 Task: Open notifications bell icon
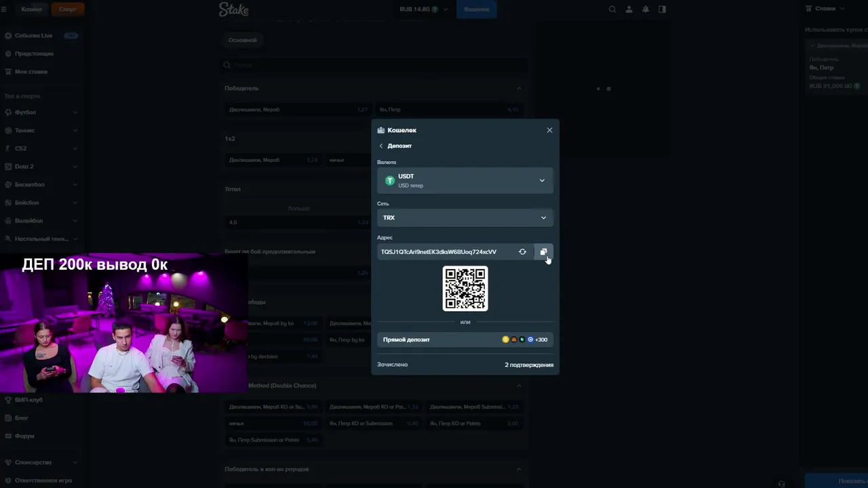[646, 9]
